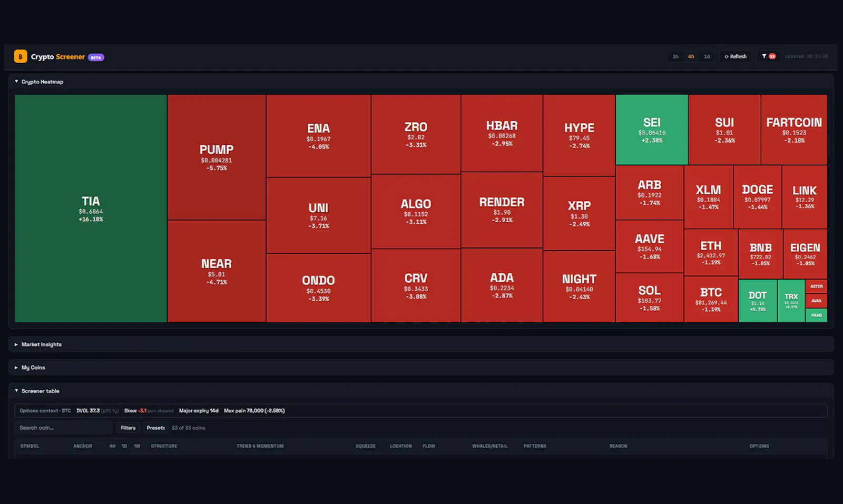
Task: Click the STRUCTURE column header
Action: pyautogui.click(x=164, y=446)
